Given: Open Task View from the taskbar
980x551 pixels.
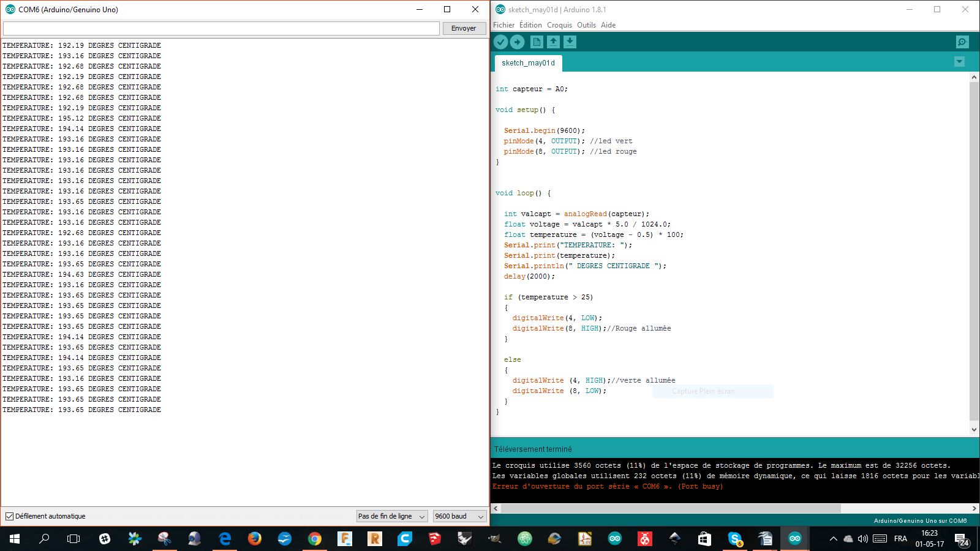Looking at the screenshot, I should tap(73, 539).
